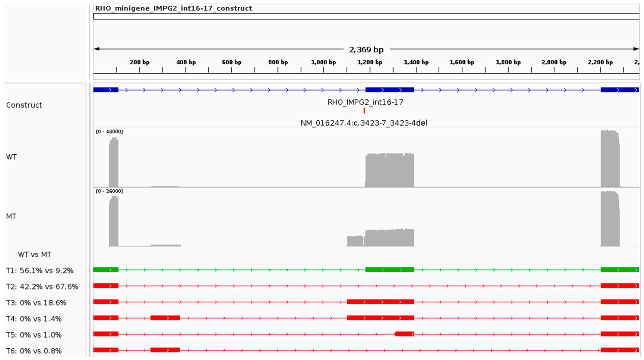This screenshot has width=644, height=360.
Task: Click the T1: 56.1% vs 9.2% track name
Action: point(39,271)
